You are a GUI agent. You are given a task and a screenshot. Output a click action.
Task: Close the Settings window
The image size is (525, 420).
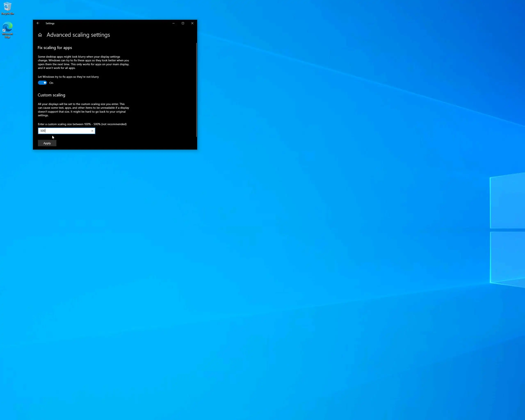[192, 23]
